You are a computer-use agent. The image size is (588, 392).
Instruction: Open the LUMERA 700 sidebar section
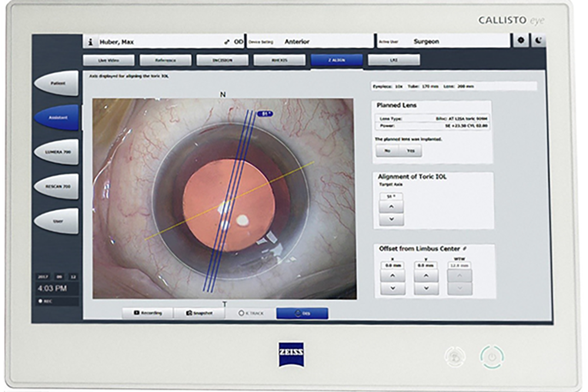point(56,152)
